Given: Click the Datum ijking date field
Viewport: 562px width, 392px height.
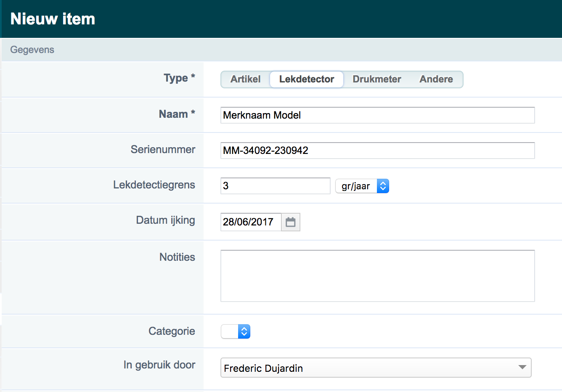Looking at the screenshot, I should coord(251,222).
